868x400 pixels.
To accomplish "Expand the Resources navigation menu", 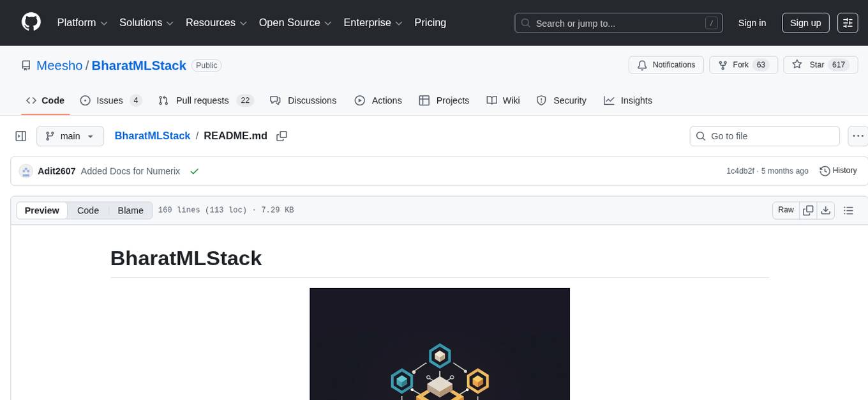I will (216, 22).
